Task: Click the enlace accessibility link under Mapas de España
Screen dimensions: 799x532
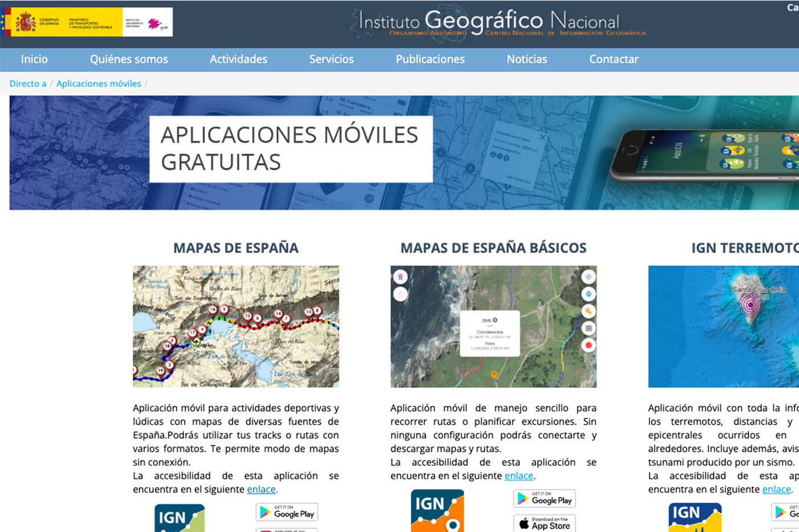Action: 261,489
